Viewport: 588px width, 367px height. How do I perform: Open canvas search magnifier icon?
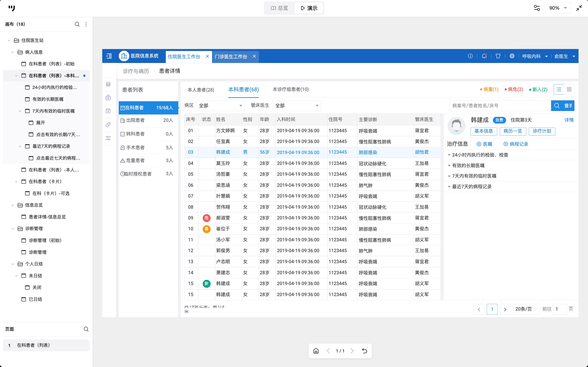pyautogui.click(x=77, y=24)
